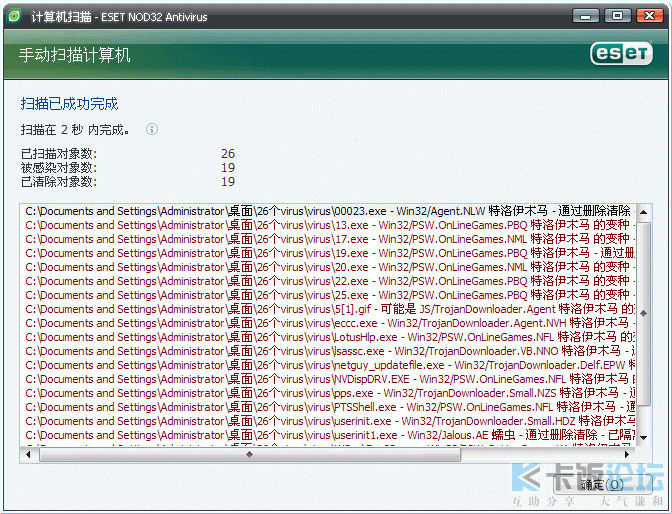Image resolution: width=672 pixels, height=514 pixels.
Task: Select the eccc.exe Agent.NVH log row
Action: pyautogui.click(x=329, y=323)
